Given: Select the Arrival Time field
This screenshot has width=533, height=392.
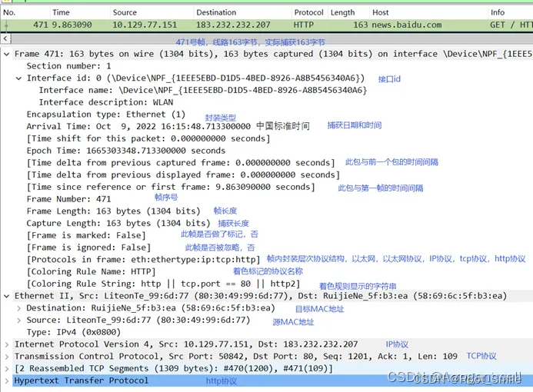Looking at the screenshot, I should tap(138, 126).
